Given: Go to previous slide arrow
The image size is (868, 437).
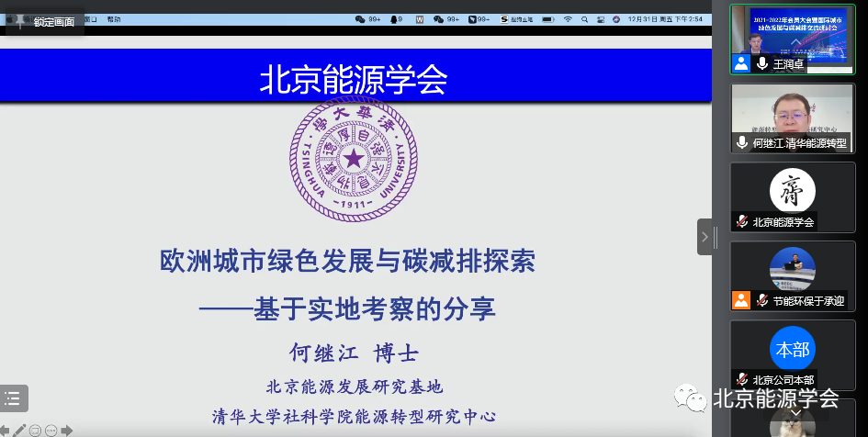Looking at the screenshot, I should tap(5, 431).
